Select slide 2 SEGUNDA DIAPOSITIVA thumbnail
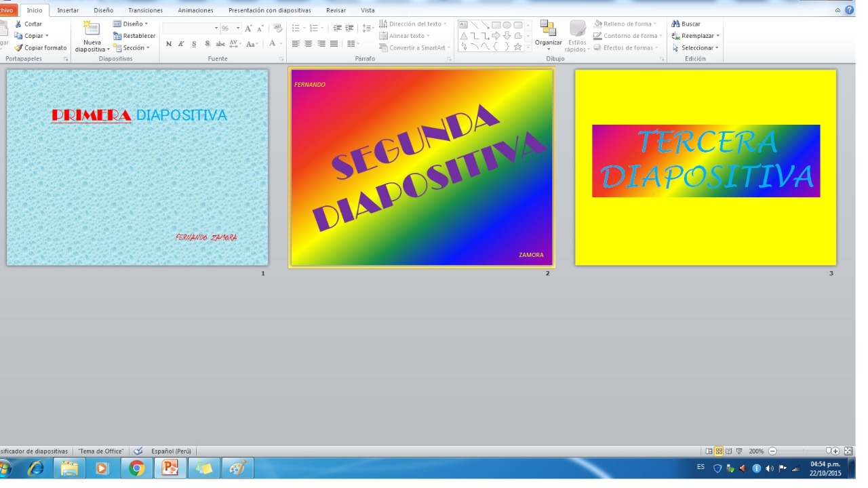 422,167
